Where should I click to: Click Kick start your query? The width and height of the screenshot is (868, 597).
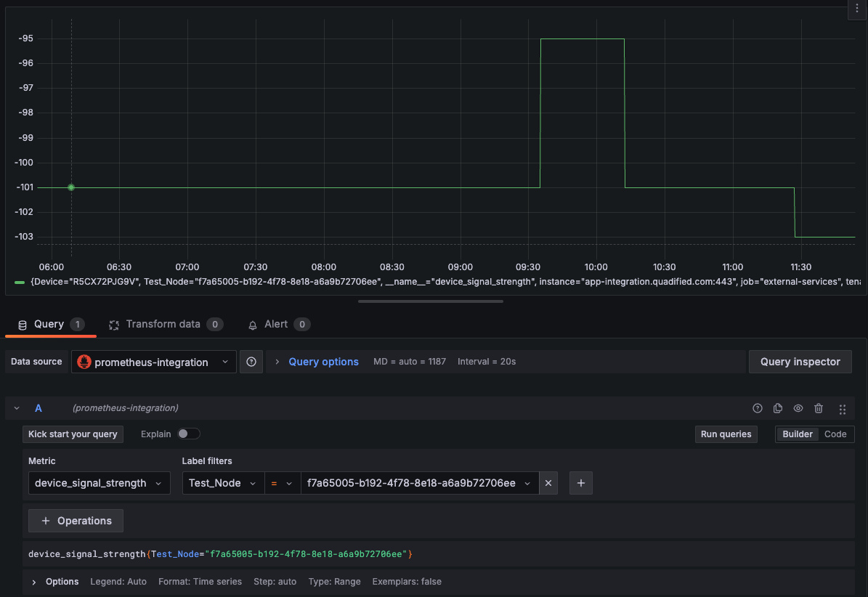73,434
